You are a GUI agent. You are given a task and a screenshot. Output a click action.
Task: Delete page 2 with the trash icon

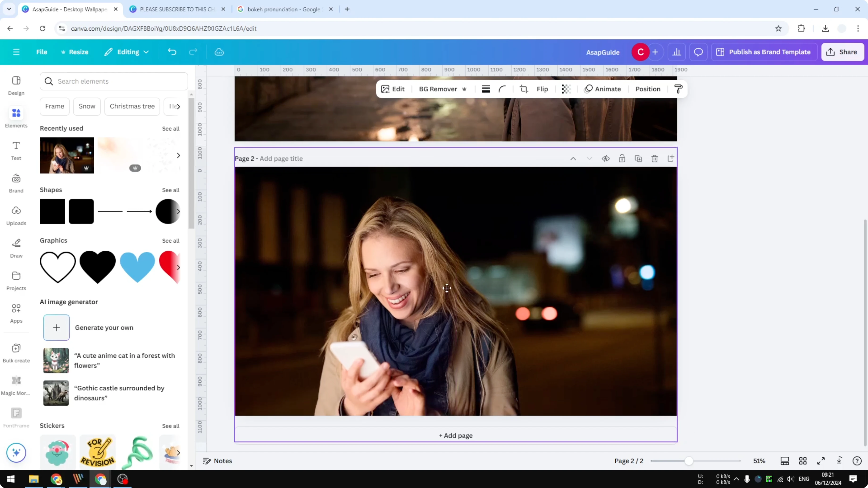655,158
